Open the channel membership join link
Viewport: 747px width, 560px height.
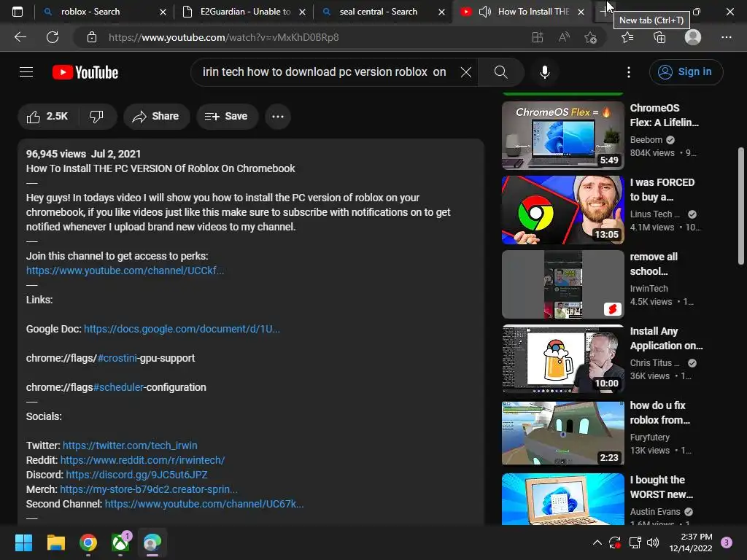125,271
